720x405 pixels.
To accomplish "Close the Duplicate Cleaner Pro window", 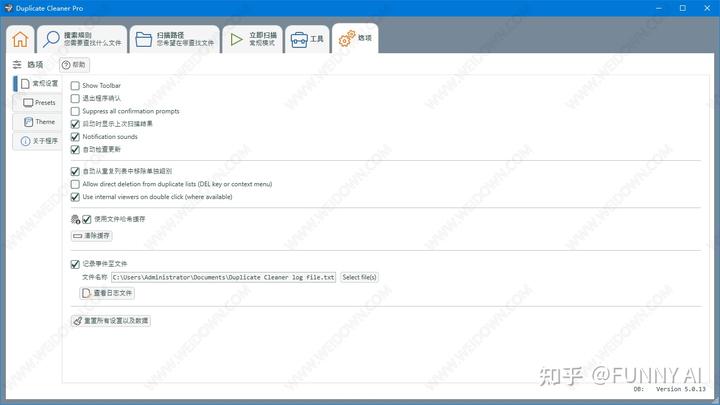I will (707, 8).
